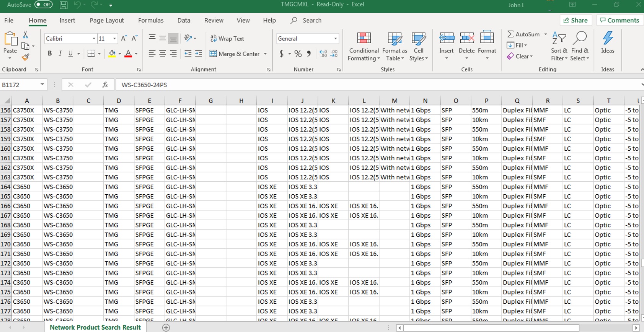
Task: Apply Comma Style number format
Action: coord(308,54)
